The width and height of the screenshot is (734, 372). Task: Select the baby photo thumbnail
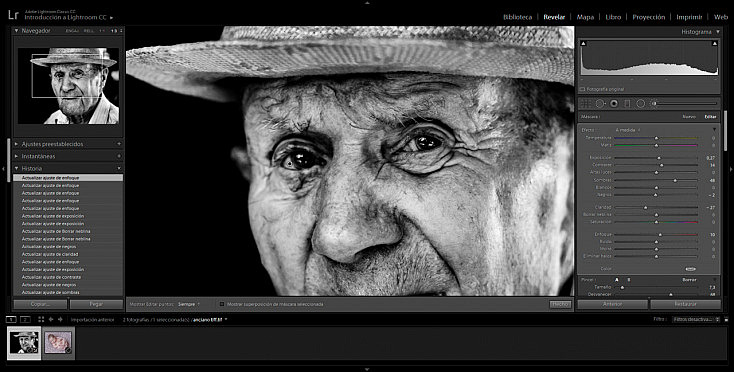pyautogui.click(x=59, y=343)
